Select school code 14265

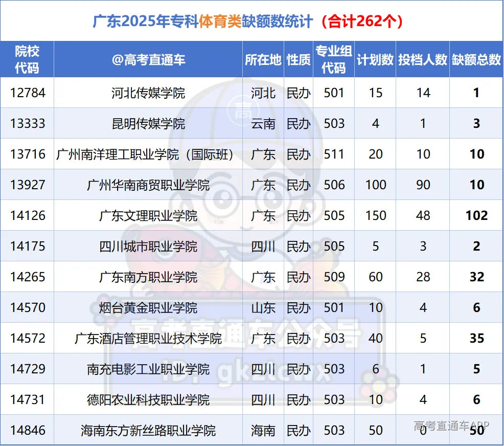[x=28, y=277]
